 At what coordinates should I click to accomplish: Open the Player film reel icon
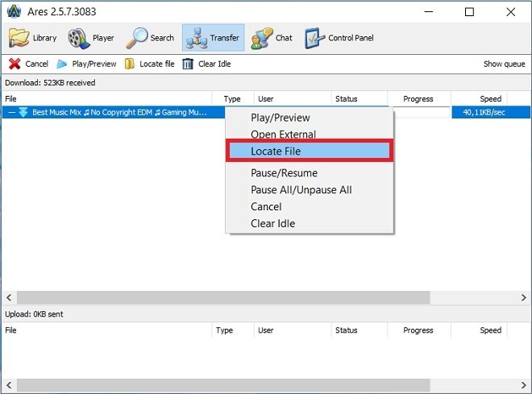tap(79, 38)
